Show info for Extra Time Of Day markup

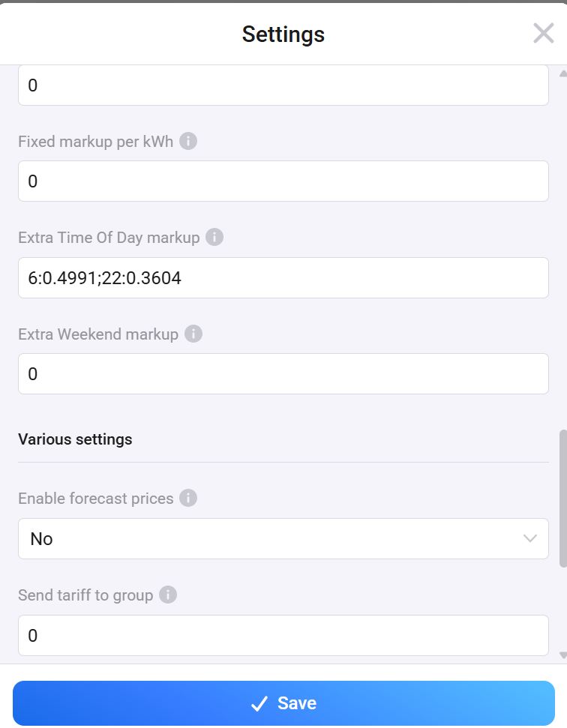214,237
